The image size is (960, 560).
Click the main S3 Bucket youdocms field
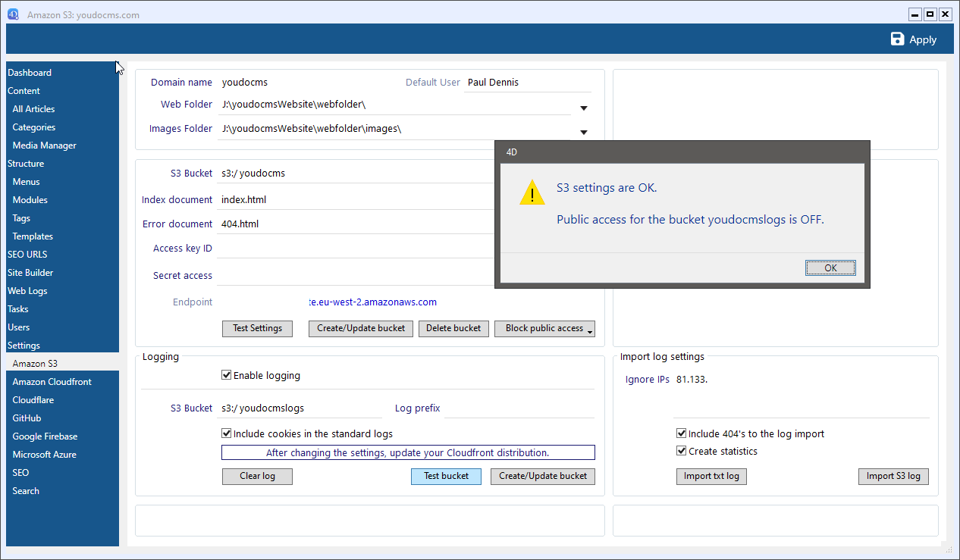point(356,173)
